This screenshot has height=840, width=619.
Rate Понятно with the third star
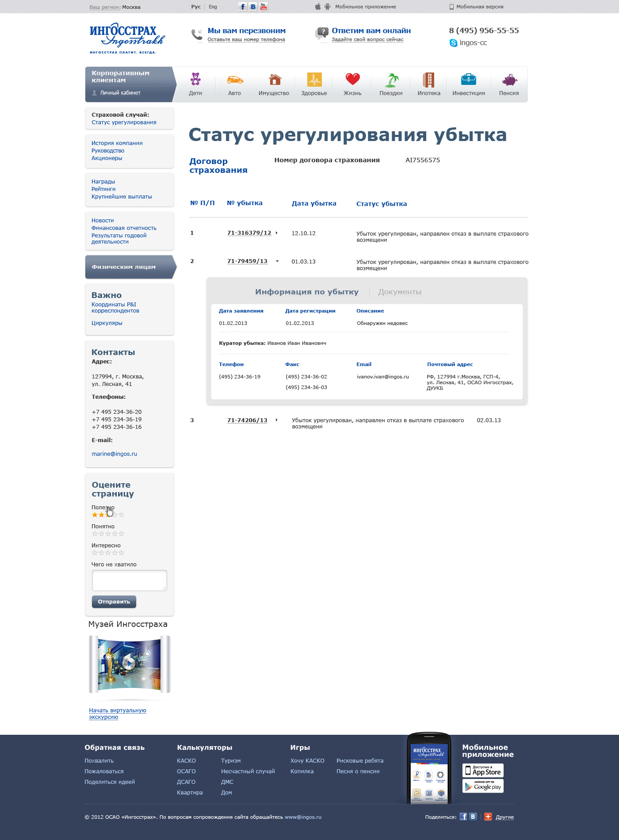coord(108,534)
